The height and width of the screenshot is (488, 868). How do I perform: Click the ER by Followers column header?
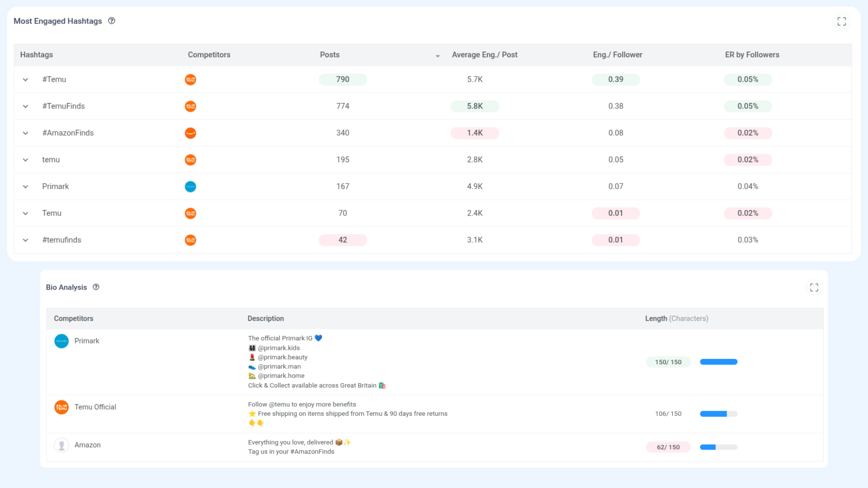click(752, 55)
